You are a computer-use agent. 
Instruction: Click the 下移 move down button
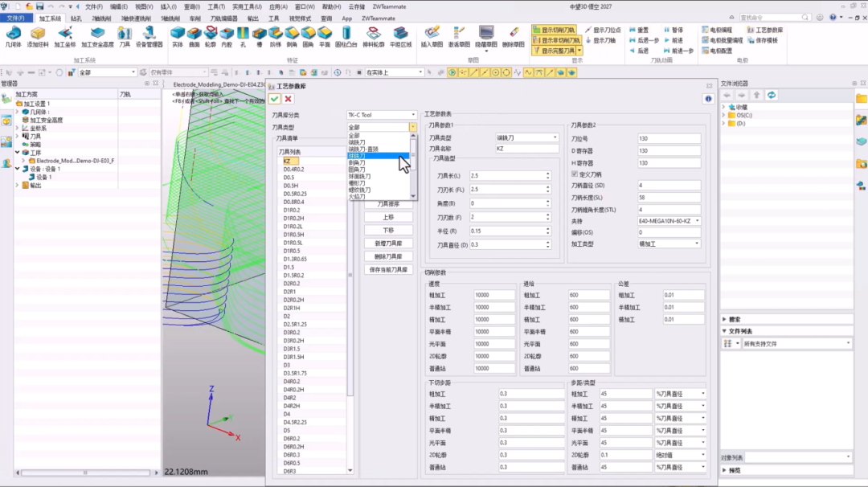[388, 230]
